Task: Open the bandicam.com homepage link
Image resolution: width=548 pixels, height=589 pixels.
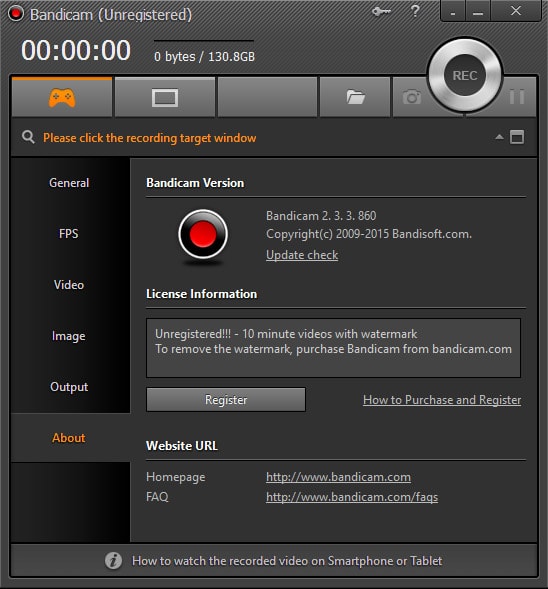Action: click(x=338, y=477)
